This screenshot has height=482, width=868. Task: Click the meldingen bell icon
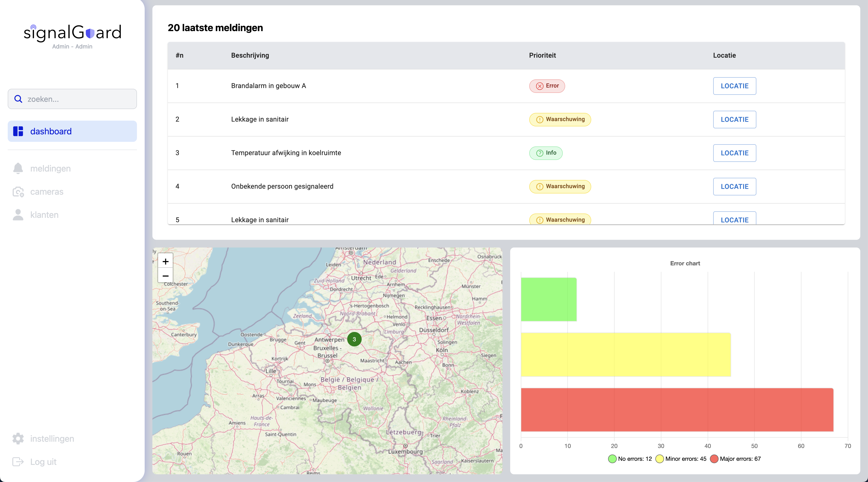click(x=18, y=168)
